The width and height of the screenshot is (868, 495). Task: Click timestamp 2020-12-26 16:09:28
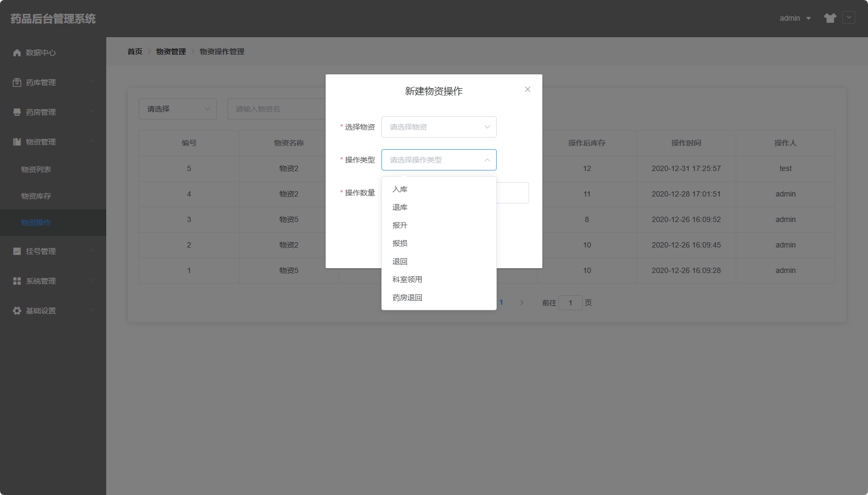click(686, 270)
